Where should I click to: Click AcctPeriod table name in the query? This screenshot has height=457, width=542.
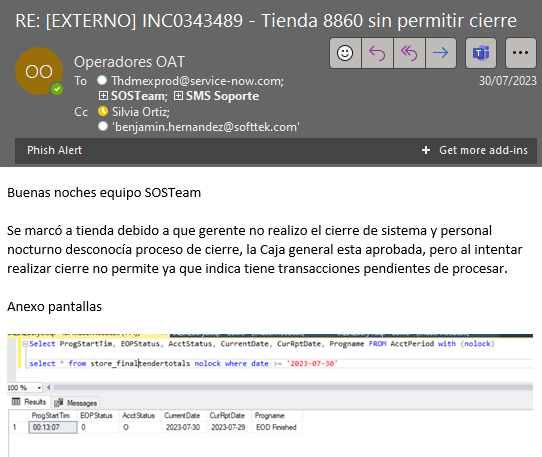coord(412,344)
